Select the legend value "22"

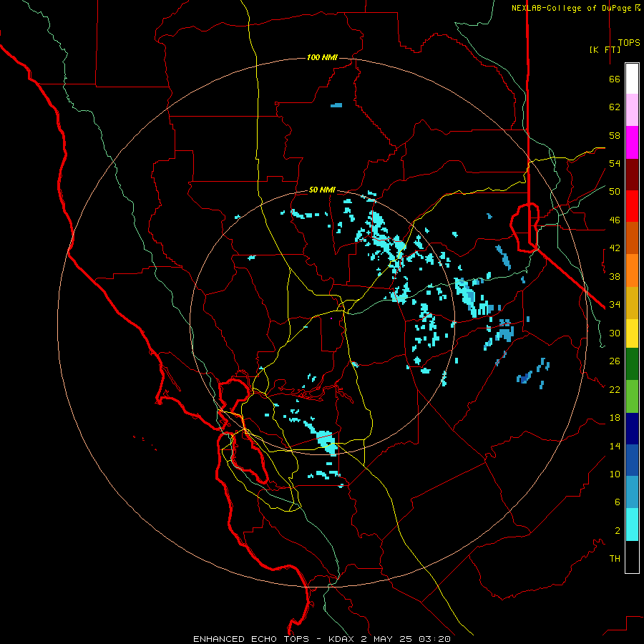tap(615, 389)
